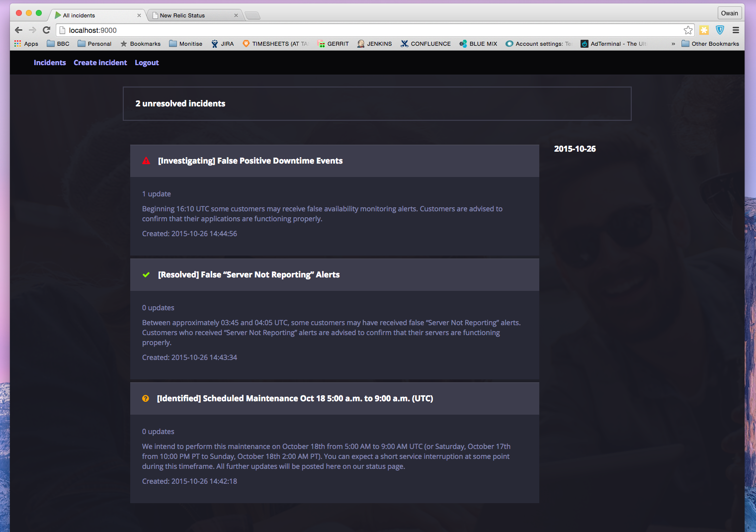
Task: Switch to the All incidents tab
Action: 97,15
